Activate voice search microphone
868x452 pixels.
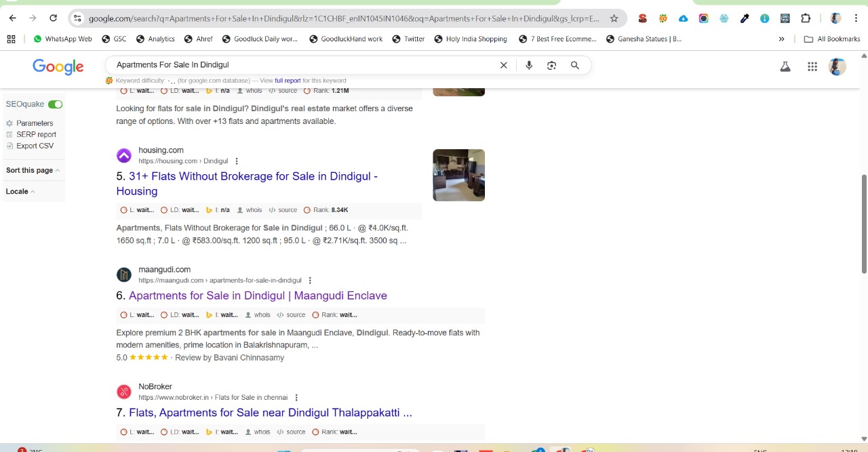pos(528,64)
